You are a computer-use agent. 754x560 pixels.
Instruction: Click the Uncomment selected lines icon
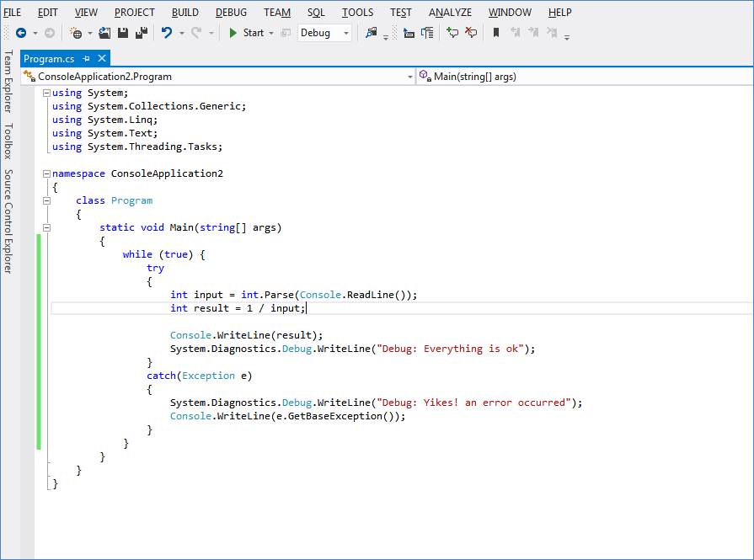471,33
